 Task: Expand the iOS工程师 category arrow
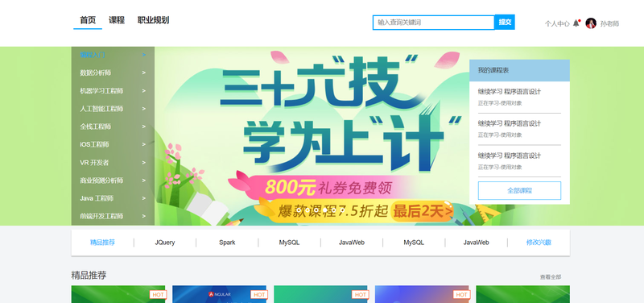click(144, 144)
